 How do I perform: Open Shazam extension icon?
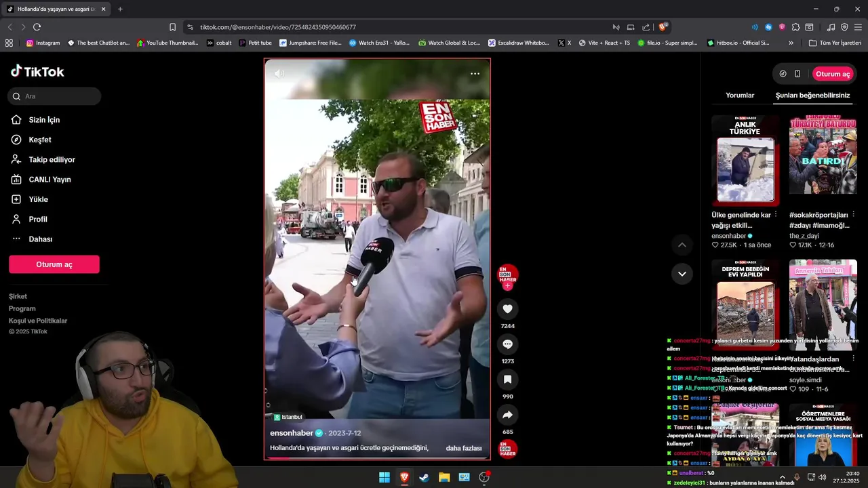[x=768, y=27]
